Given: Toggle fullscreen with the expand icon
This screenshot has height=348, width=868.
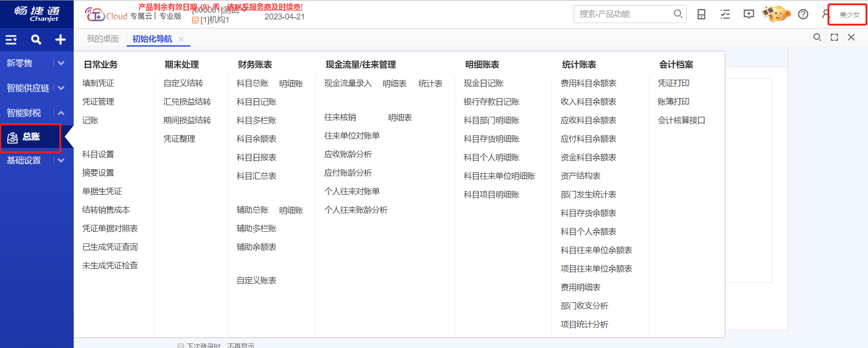Looking at the screenshot, I should pyautogui.click(x=835, y=38).
